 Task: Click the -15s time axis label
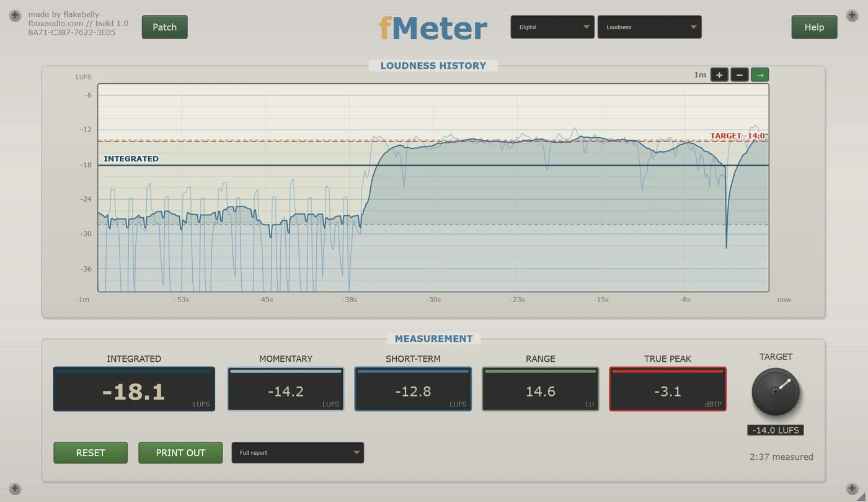click(x=601, y=300)
